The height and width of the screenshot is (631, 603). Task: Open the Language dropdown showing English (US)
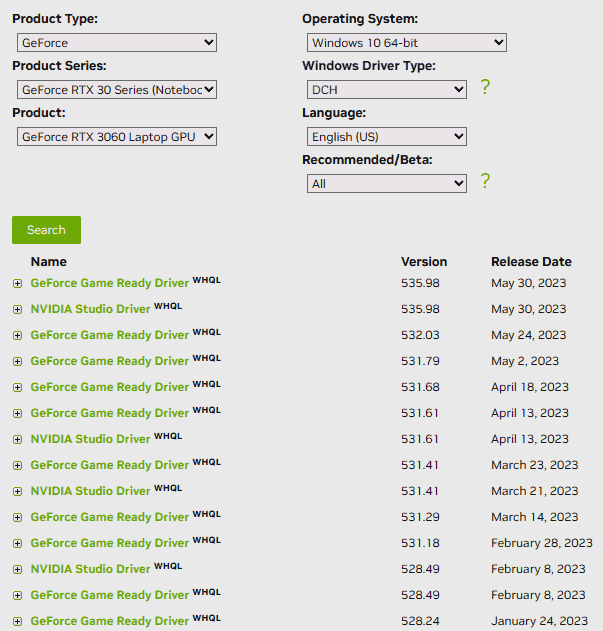coord(386,136)
